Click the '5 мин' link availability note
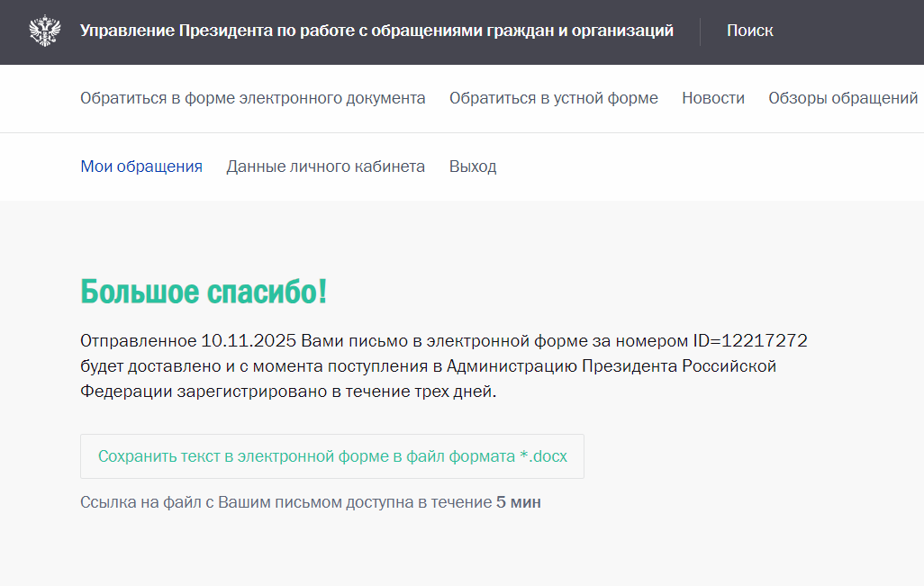Viewport: 924px width, 586px height. click(x=519, y=502)
